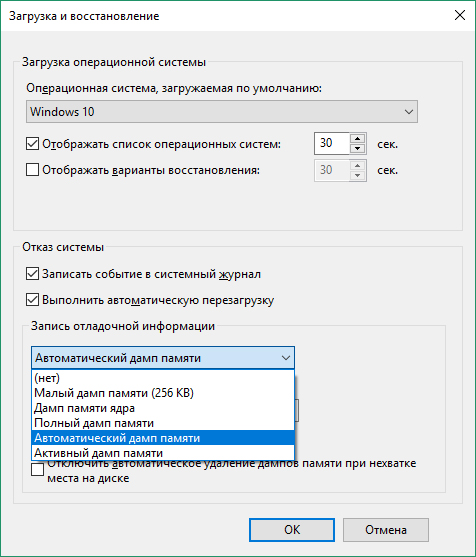Click the memory dump dropdown chevron arrow
This screenshot has width=476, height=557.
(286, 358)
